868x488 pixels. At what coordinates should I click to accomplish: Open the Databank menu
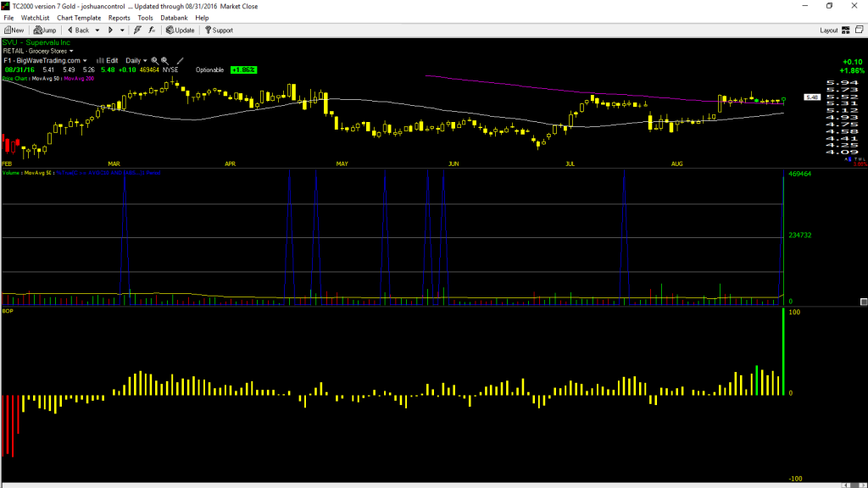[174, 18]
